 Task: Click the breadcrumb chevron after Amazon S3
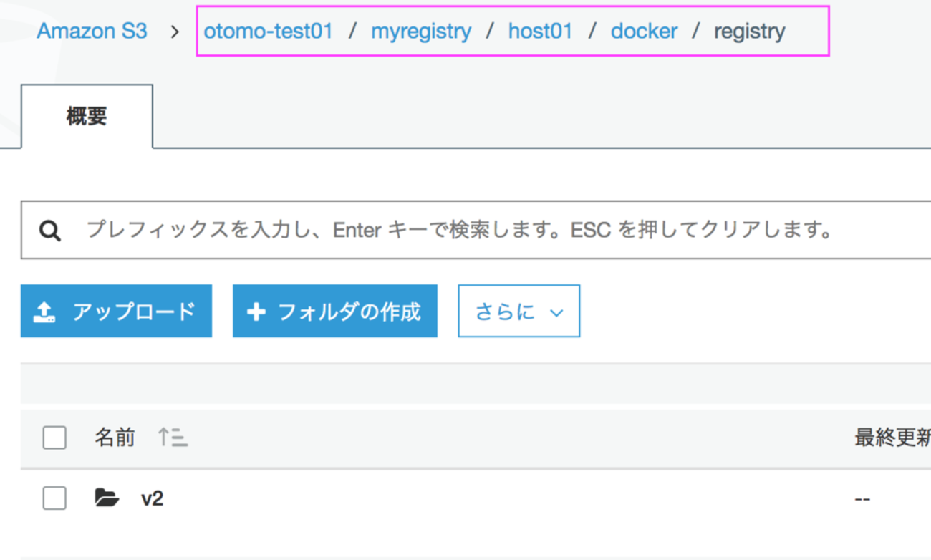(175, 32)
